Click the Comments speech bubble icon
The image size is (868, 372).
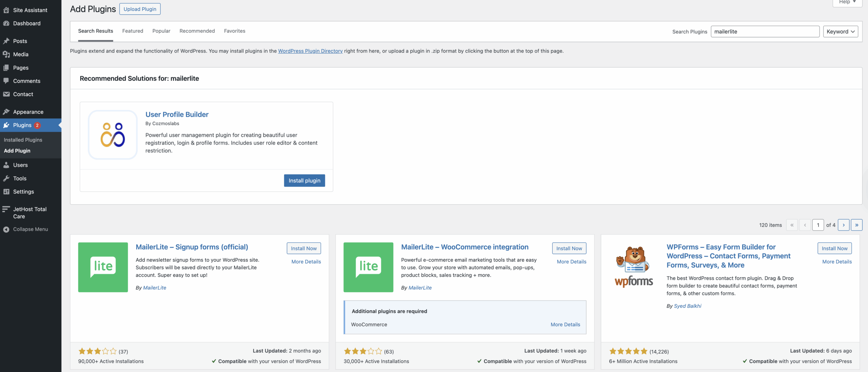coord(6,81)
